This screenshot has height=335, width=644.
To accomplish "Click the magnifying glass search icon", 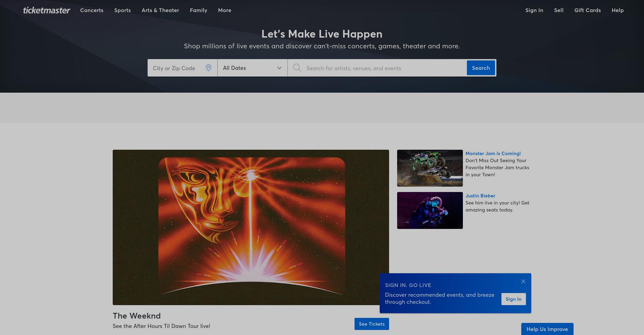I will 297,68.
